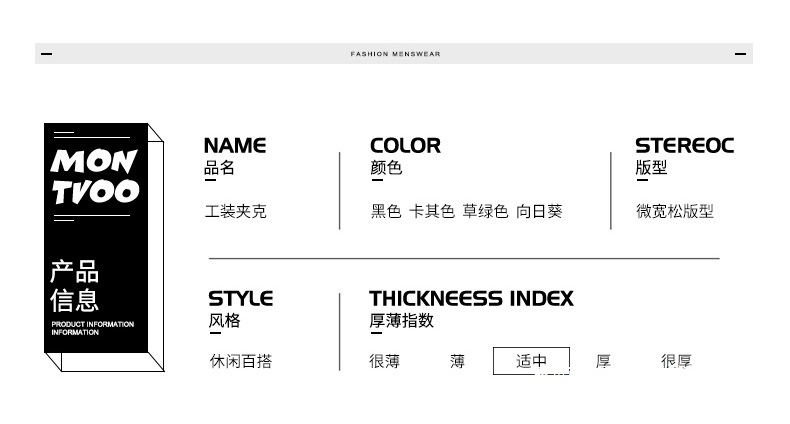Click the 休闲百搭 style text
The height and width of the screenshot is (424, 790).
tap(241, 361)
